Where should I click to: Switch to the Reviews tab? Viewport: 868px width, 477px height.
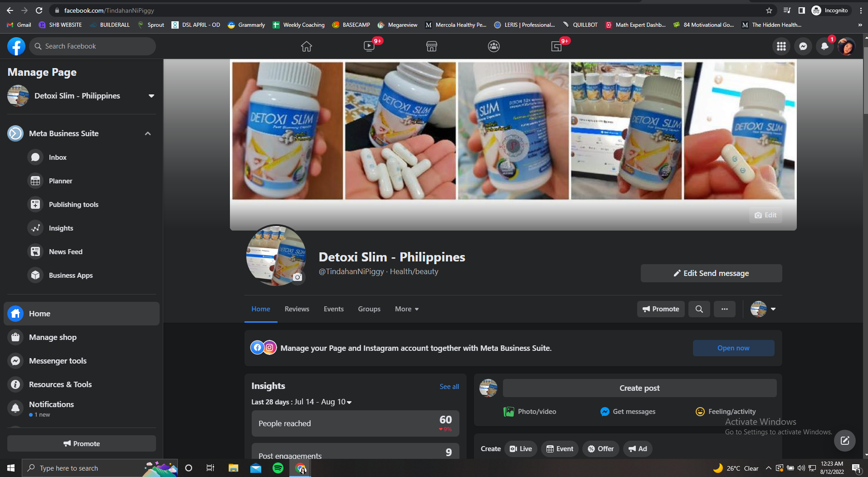pos(297,309)
